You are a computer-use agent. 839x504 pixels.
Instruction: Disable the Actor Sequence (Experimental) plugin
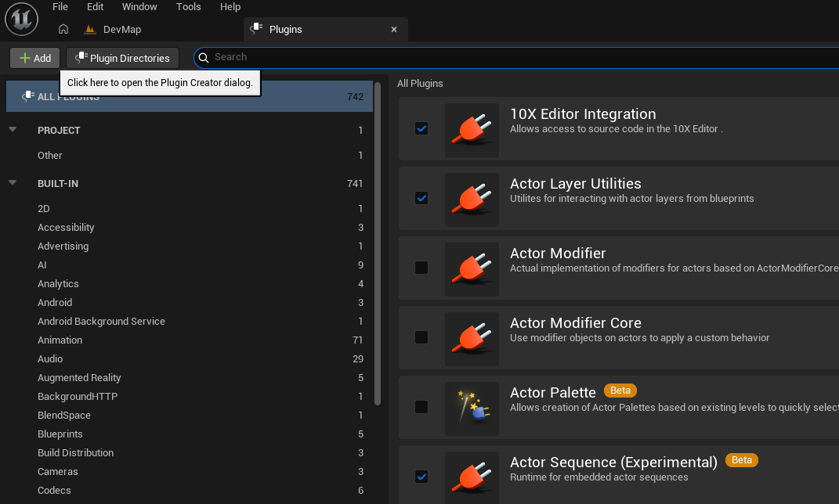(x=421, y=476)
